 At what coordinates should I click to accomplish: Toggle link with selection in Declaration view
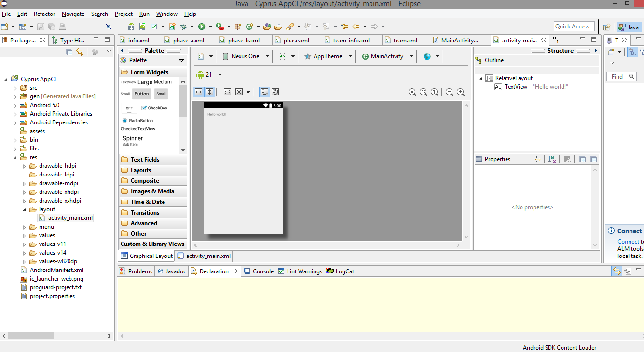pyautogui.click(x=617, y=271)
